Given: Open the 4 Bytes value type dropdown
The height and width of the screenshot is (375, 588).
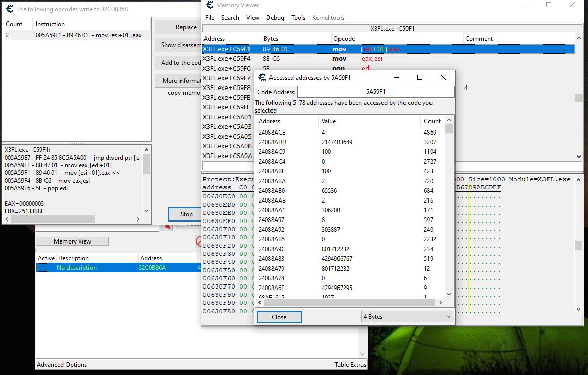Looking at the screenshot, I should click(x=406, y=317).
